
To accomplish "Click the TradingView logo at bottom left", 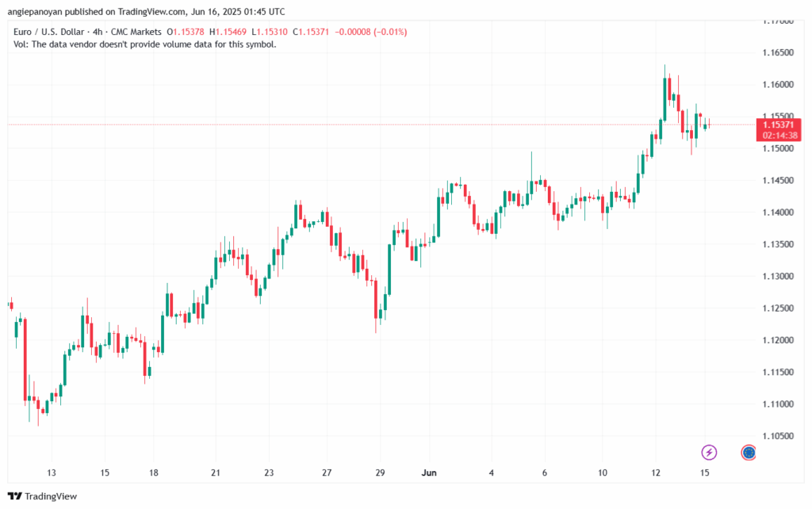I will pyautogui.click(x=43, y=496).
